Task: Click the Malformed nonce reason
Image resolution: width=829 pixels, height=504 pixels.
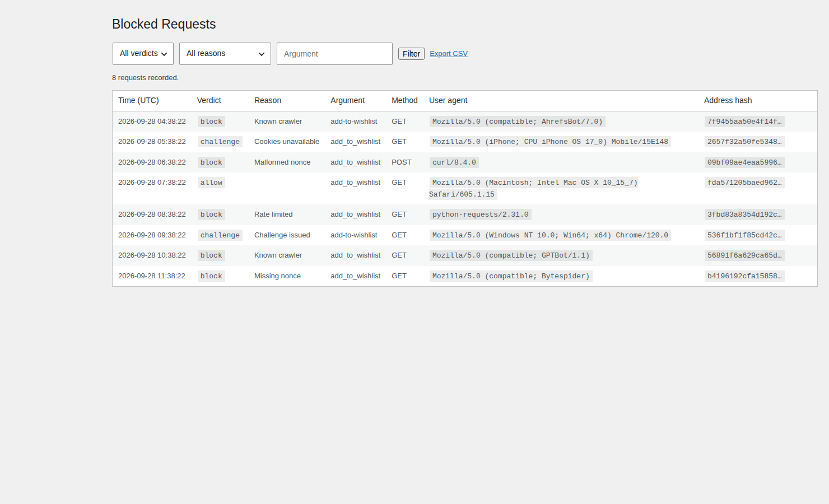Action: [x=282, y=162]
